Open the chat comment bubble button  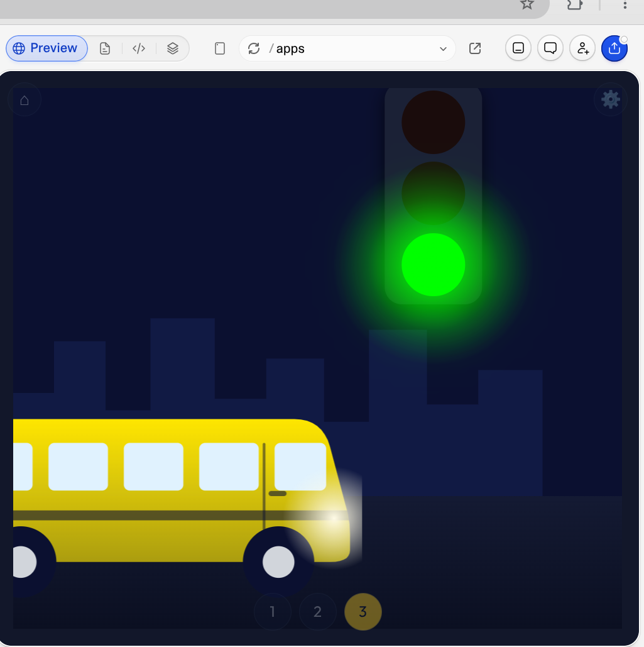click(x=550, y=48)
